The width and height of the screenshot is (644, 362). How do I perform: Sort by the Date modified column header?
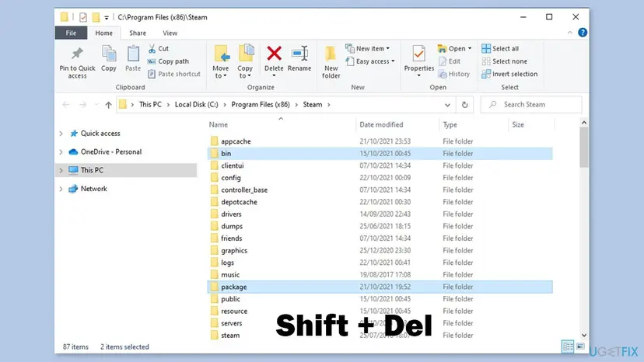381,125
